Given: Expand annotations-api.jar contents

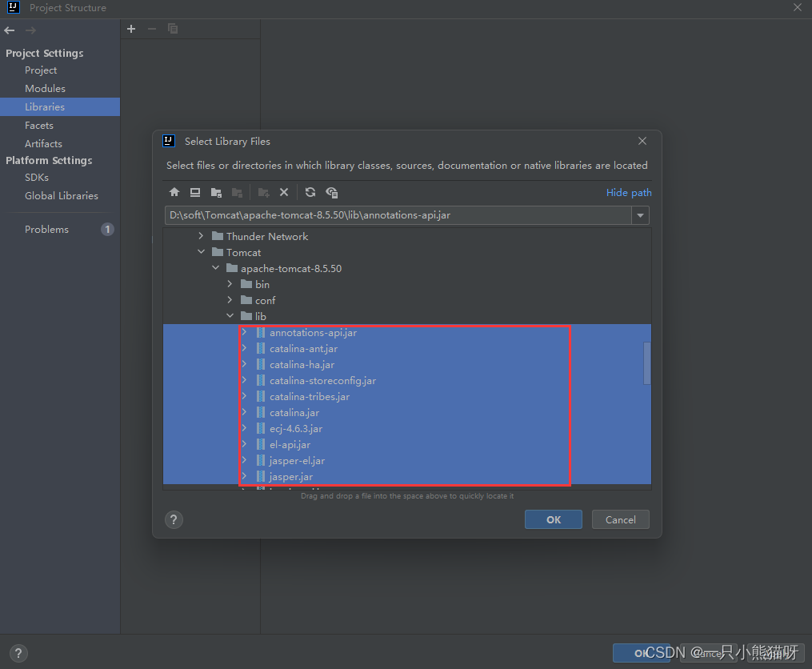Looking at the screenshot, I should pos(245,332).
